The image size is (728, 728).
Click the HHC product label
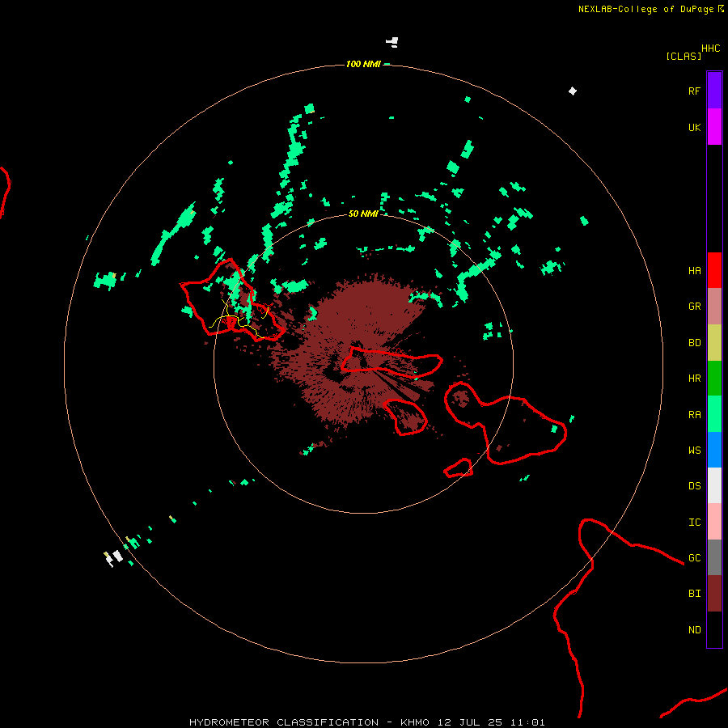pos(711,49)
